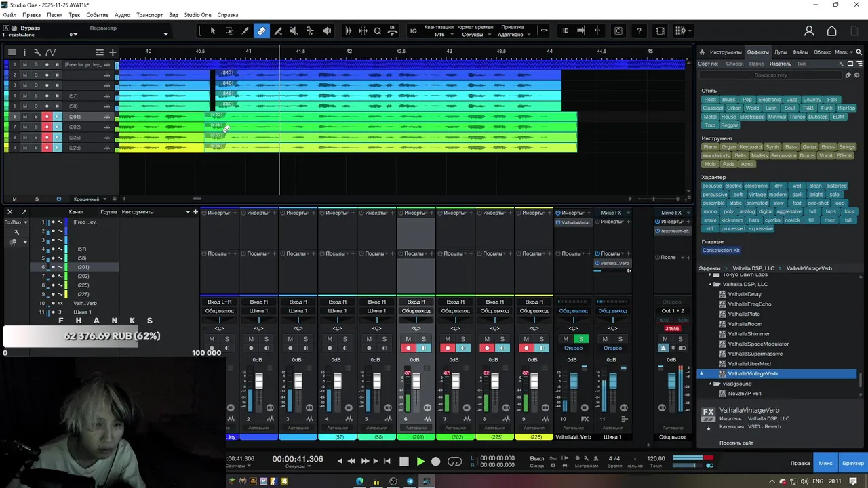
Task: Click Посетить сайт link
Action: pos(736,443)
